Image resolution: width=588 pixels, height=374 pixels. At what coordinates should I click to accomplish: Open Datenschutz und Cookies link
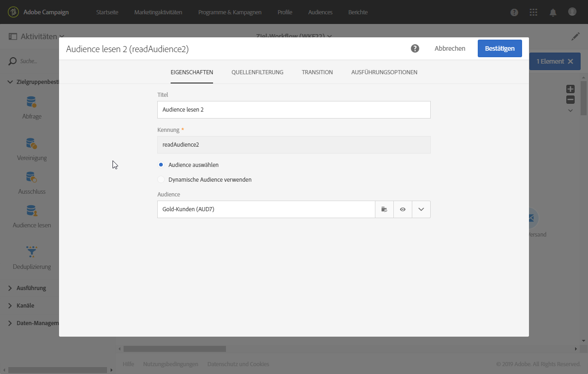[x=238, y=364]
